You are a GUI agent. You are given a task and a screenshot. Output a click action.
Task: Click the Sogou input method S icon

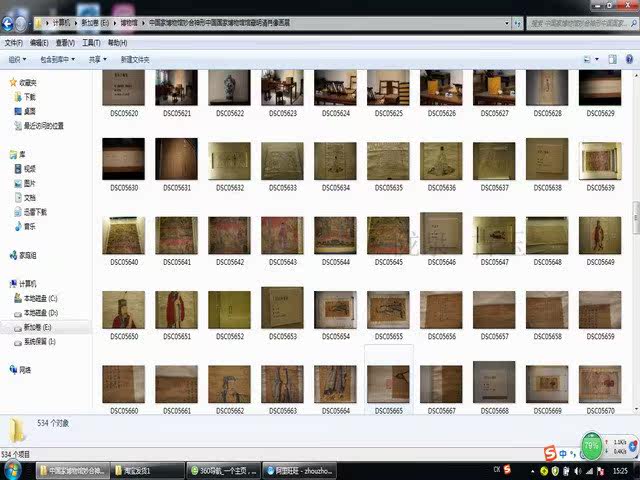[x=550, y=453]
